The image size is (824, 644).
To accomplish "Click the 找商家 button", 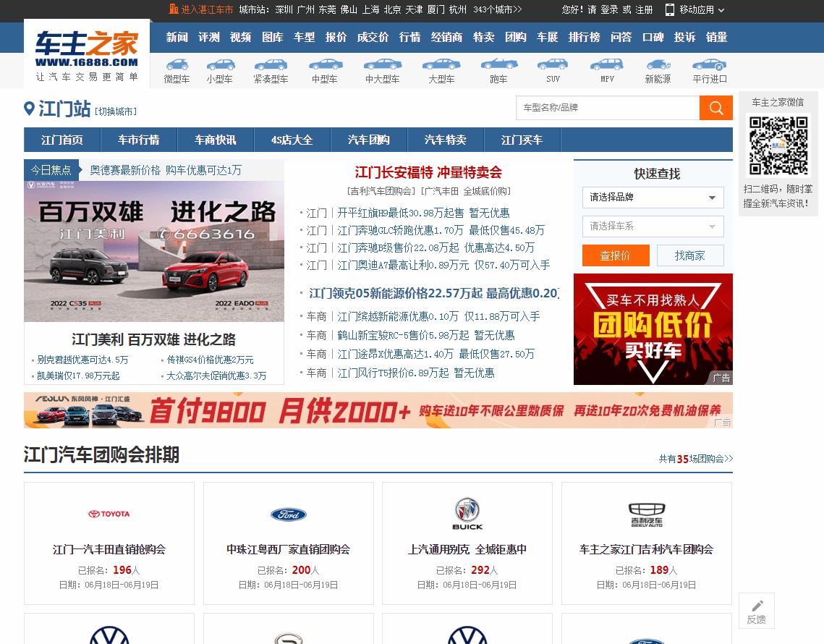I will (690, 255).
